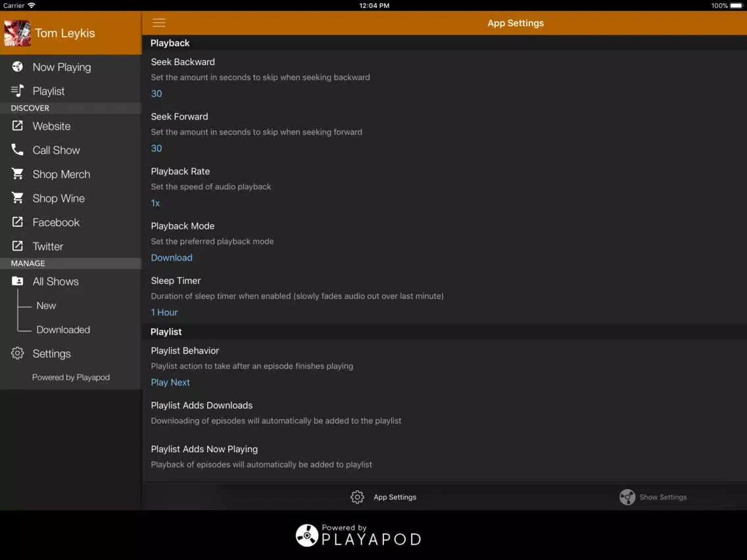Click the Seek Forward setting label
This screenshot has width=747, height=560.
(x=180, y=117)
